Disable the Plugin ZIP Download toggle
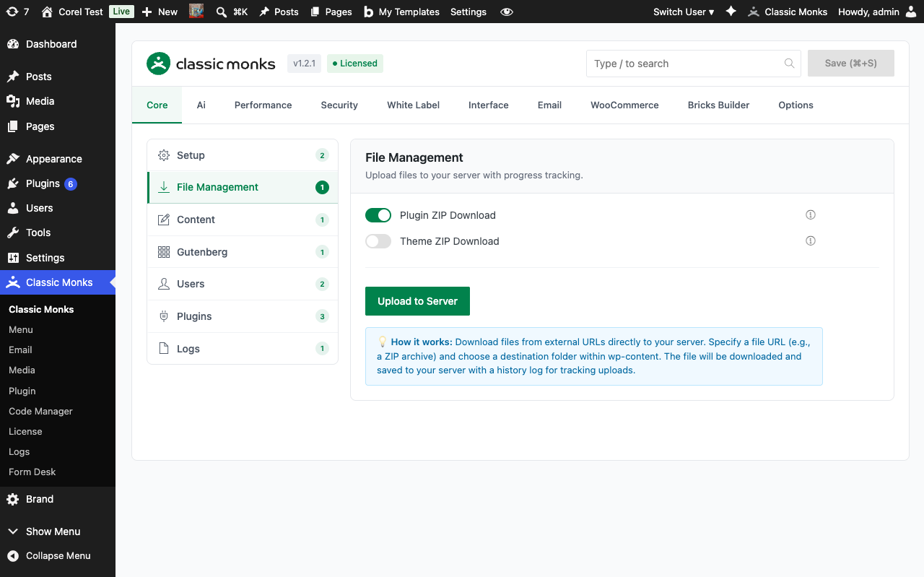Image resolution: width=924 pixels, height=577 pixels. [x=378, y=215]
